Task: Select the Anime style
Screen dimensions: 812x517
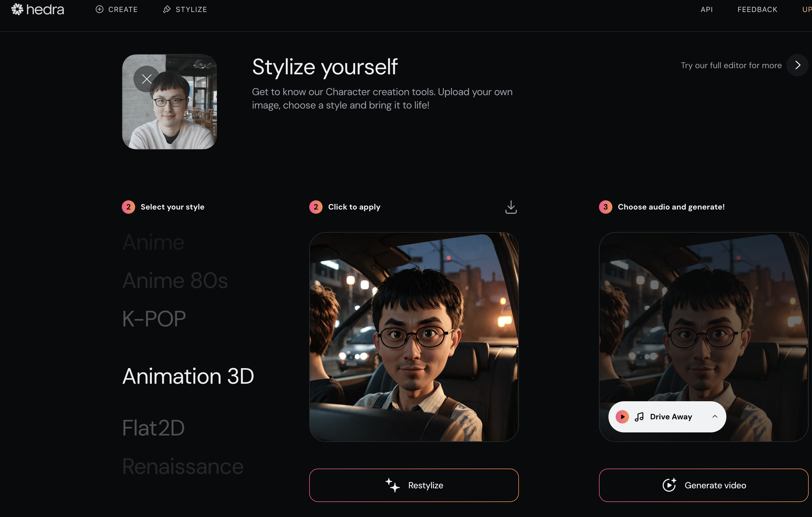Action: coord(154,242)
